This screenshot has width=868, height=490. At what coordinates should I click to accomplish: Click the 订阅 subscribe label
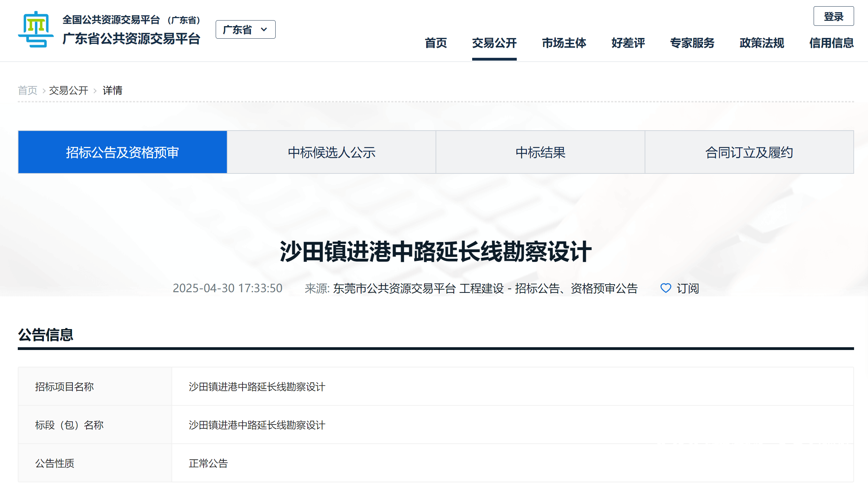click(x=688, y=288)
